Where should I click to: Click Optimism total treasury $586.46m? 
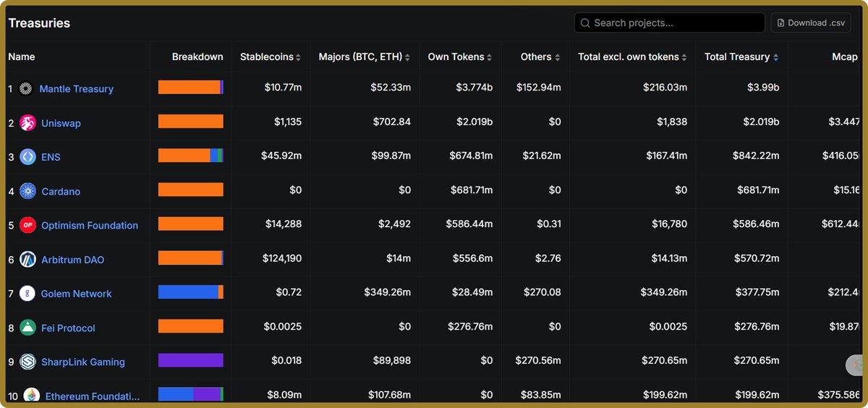click(x=757, y=224)
